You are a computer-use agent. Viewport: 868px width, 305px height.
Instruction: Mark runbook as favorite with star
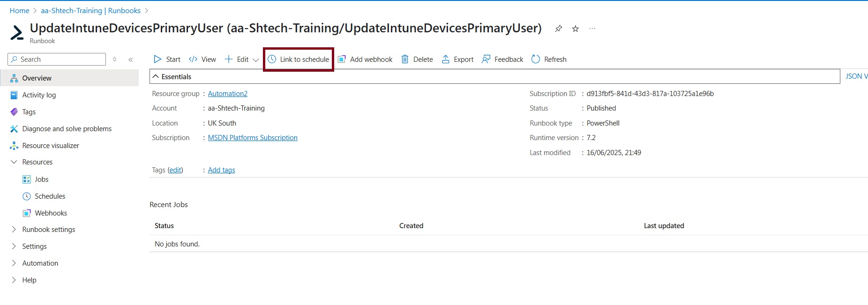(576, 29)
